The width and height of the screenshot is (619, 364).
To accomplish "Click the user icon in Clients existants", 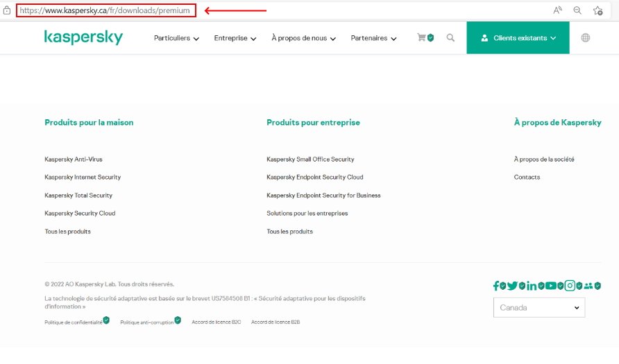I will click(x=484, y=38).
